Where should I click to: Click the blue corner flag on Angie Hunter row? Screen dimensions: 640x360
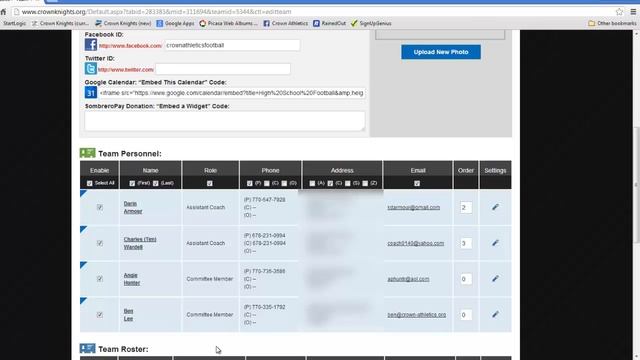coord(83,265)
